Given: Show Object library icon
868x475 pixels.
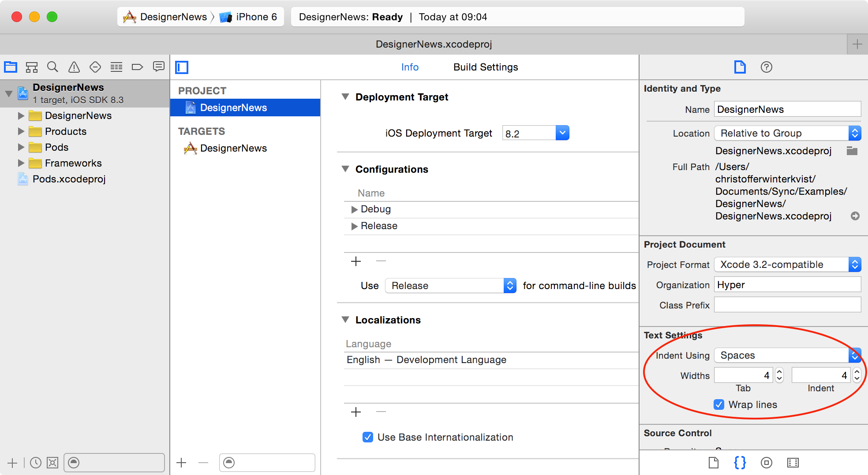Looking at the screenshot, I should pos(767,463).
